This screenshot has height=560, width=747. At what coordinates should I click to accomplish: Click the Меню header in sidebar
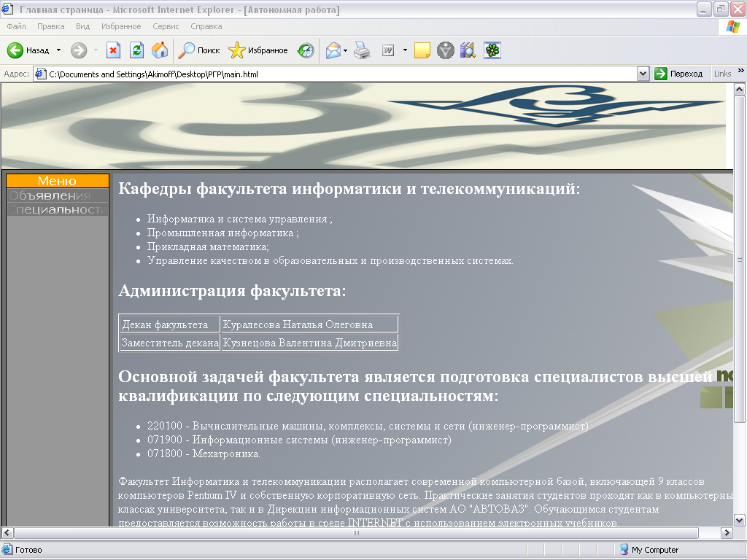coord(57,181)
